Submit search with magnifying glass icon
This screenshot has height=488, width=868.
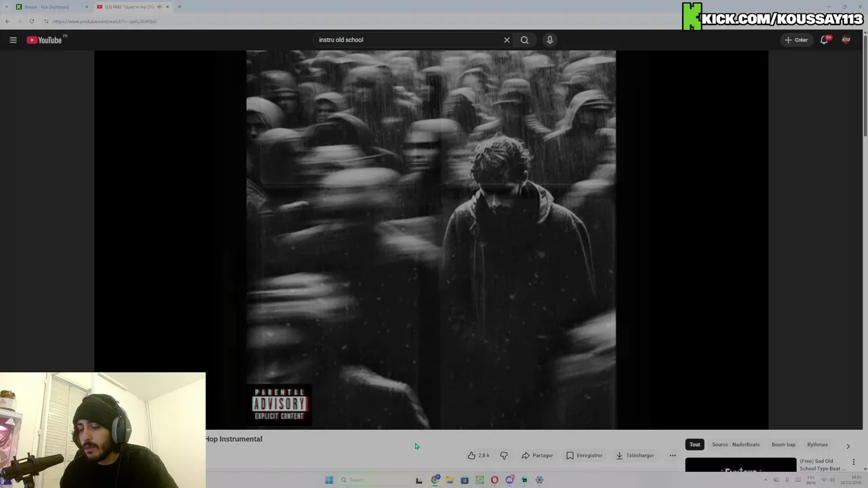pos(524,40)
